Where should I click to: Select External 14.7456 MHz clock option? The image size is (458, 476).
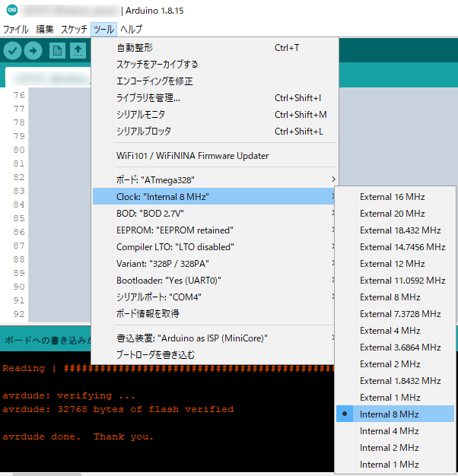tap(395, 247)
